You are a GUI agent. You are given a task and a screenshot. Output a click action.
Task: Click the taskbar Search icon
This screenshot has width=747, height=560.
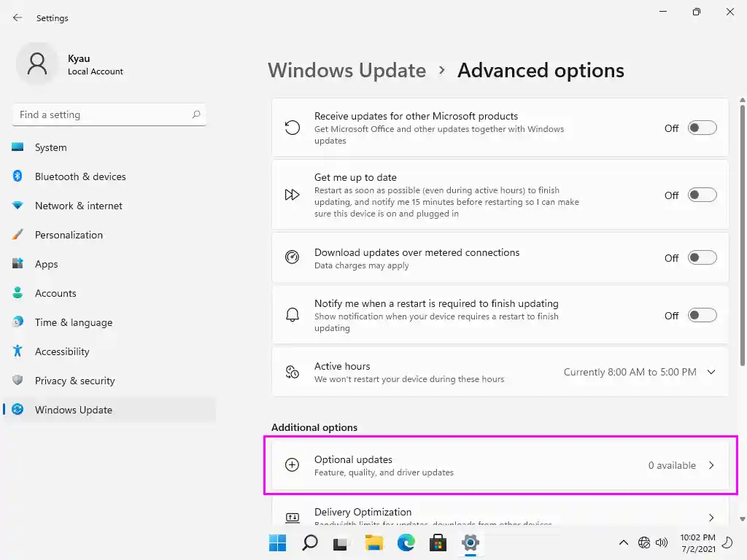(310, 542)
